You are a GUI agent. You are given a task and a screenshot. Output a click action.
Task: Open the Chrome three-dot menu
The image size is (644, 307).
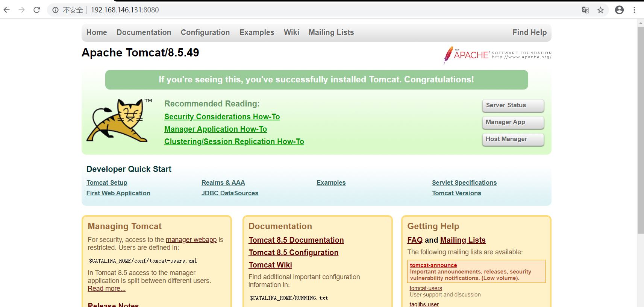[634, 10]
